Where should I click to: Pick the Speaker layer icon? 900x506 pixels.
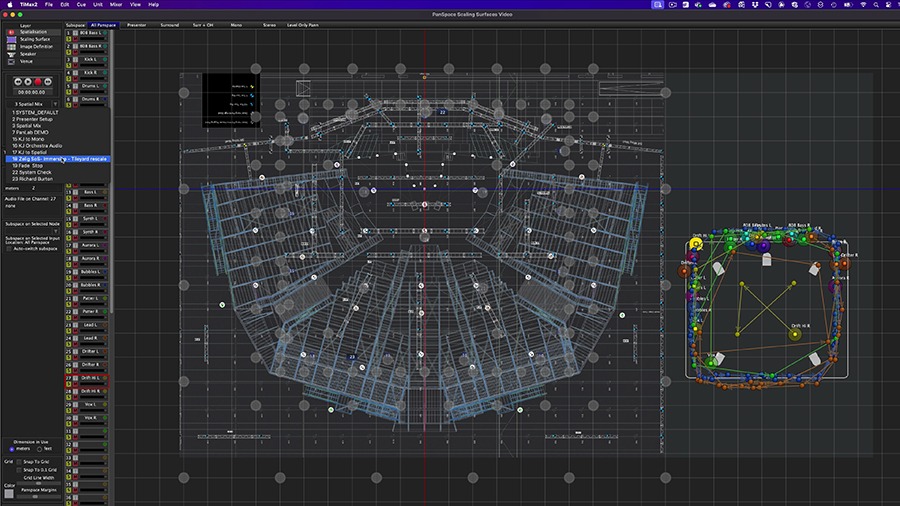tap(12, 53)
